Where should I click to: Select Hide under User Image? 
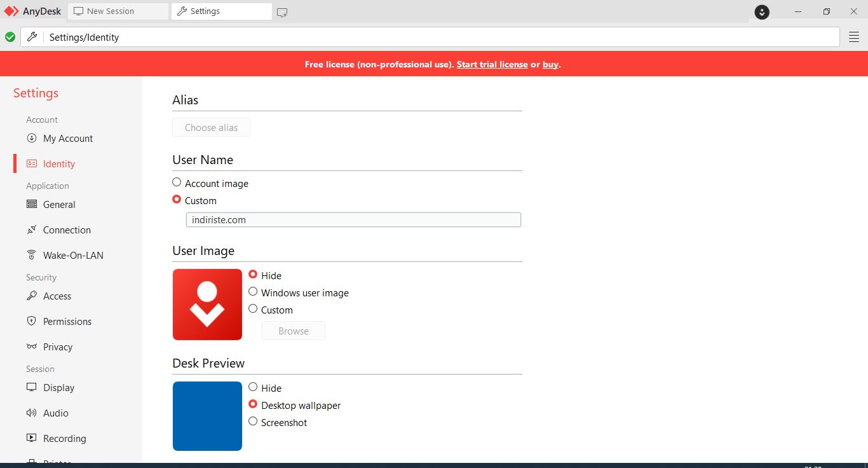tap(253, 275)
